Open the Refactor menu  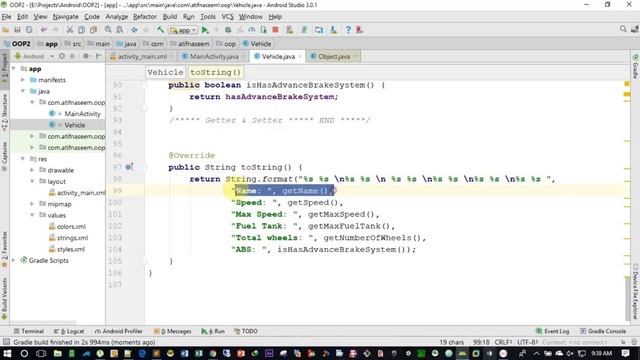(145, 17)
